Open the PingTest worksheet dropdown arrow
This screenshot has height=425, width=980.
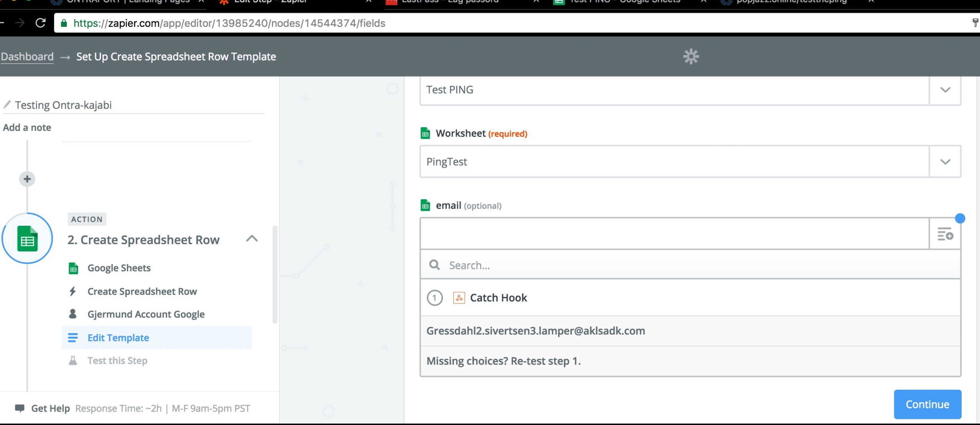tap(945, 161)
